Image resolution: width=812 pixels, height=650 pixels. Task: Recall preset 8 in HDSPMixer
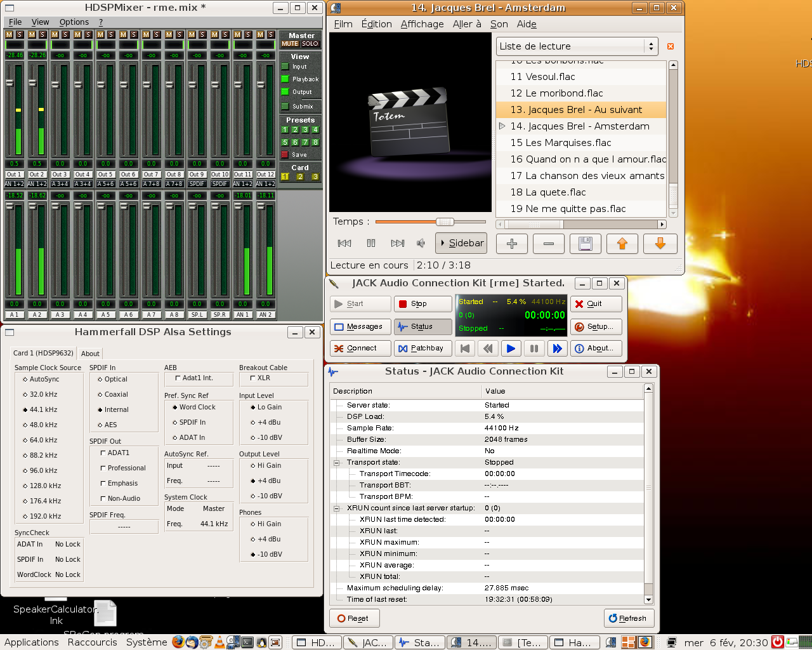click(x=315, y=142)
